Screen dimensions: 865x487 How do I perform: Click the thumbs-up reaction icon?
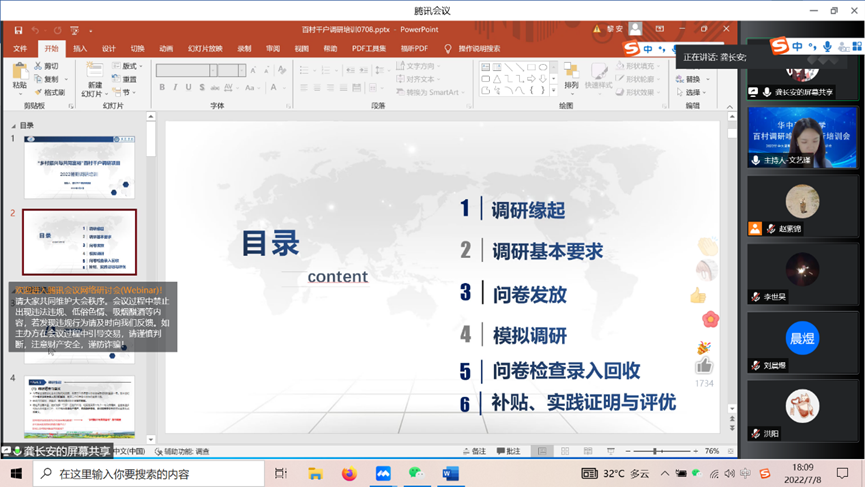[698, 296]
